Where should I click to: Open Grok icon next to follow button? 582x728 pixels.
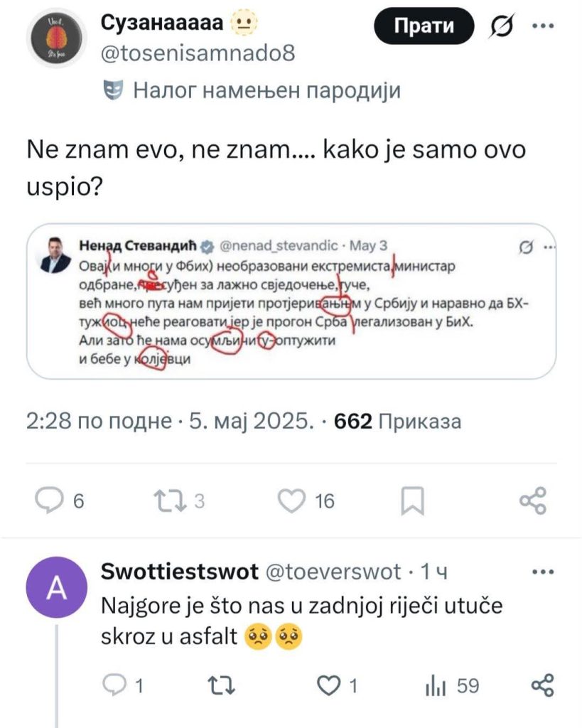click(x=504, y=27)
